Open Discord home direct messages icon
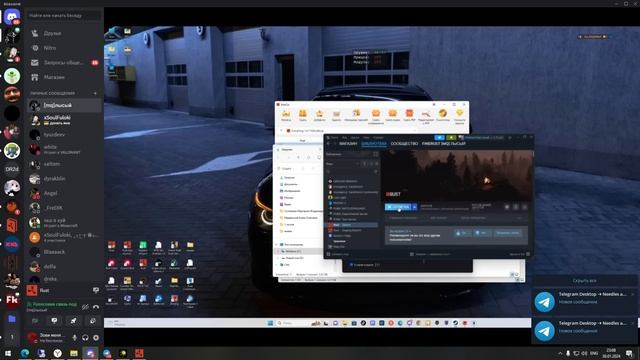This screenshot has height=360, width=640. [x=12, y=17]
